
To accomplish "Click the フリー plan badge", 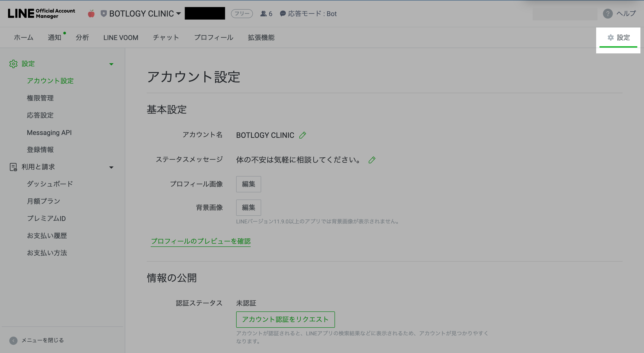I will pyautogui.click(x=241, y=14).
